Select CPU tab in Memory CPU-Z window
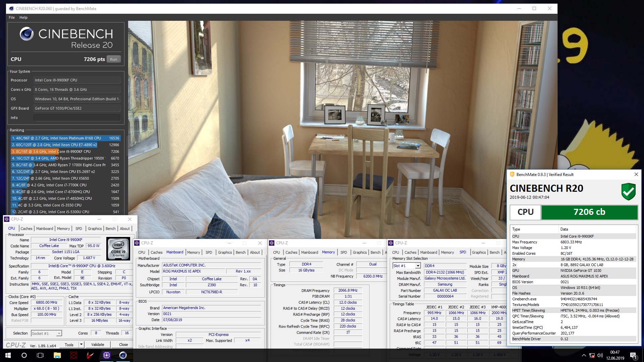 click(276, 252)
